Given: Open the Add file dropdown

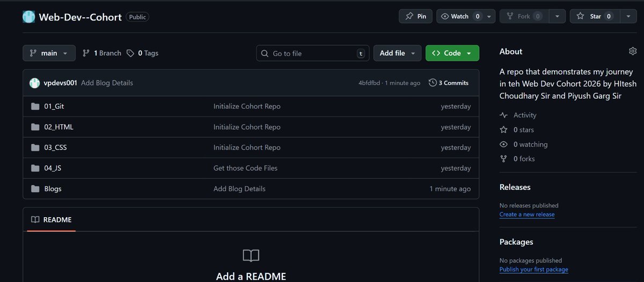Looking at the screenshot, I should point(397,53).
